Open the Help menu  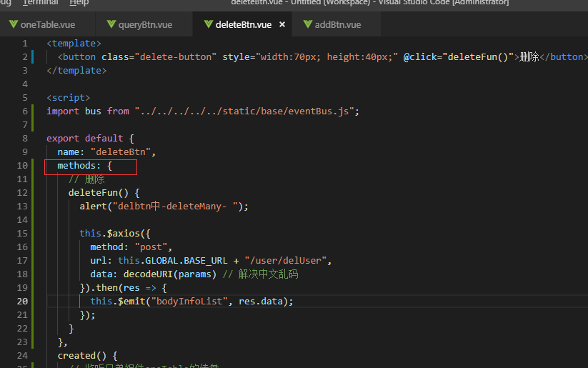tap(79, 2)
